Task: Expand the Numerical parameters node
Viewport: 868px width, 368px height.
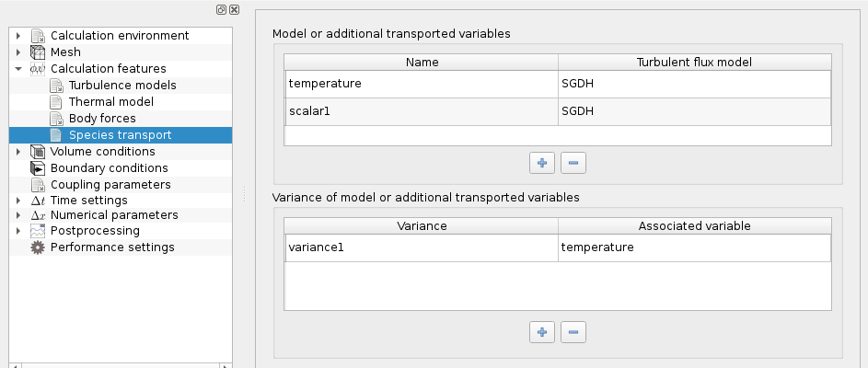Action: pyautogui.click(x=18, y=215)
